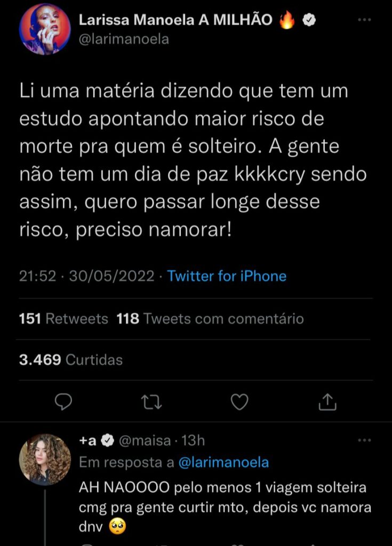392x546 pixels.
Task: Open the Twitter for iPhone link
Action: pos(227,276)
